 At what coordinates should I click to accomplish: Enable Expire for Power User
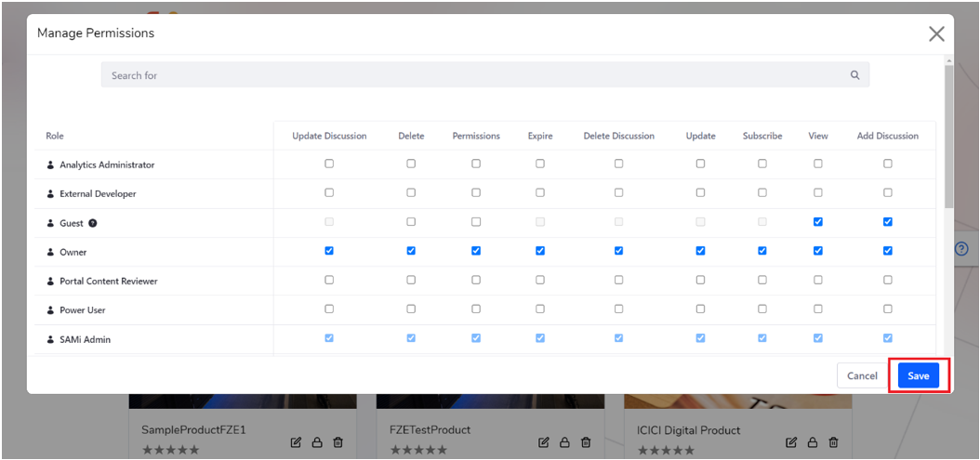(540, 309)
